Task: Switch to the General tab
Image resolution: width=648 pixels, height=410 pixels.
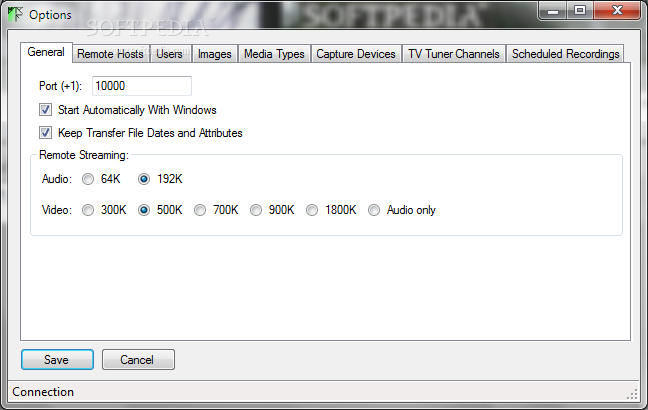Action: tap(46, 52)
